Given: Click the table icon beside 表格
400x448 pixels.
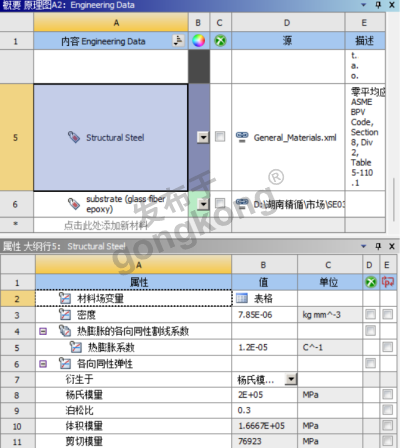Looking at the screenshot, I should click(242, 298).
